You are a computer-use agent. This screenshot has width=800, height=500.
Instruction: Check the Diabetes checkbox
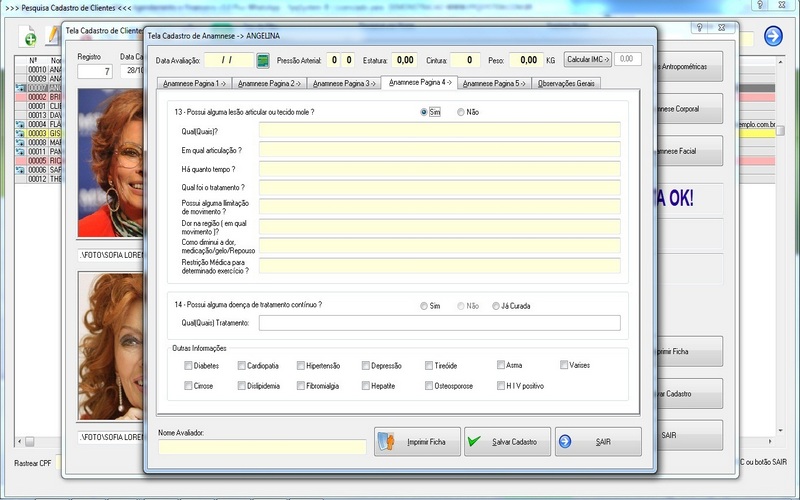[188, 365]
